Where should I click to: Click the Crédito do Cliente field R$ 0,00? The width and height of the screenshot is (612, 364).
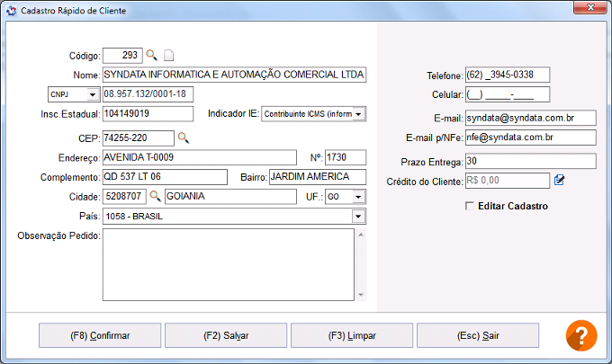(508, 181)
